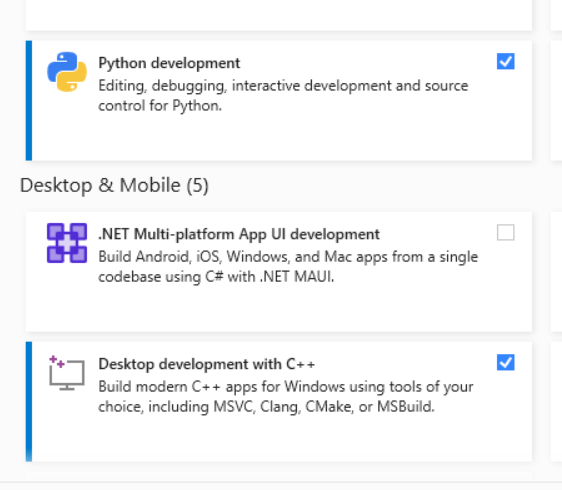The width and height of the screenshot is (562, 490).
Task: Enable the .NET Multi-platform App UI checkbox
Action: [505, 232]
